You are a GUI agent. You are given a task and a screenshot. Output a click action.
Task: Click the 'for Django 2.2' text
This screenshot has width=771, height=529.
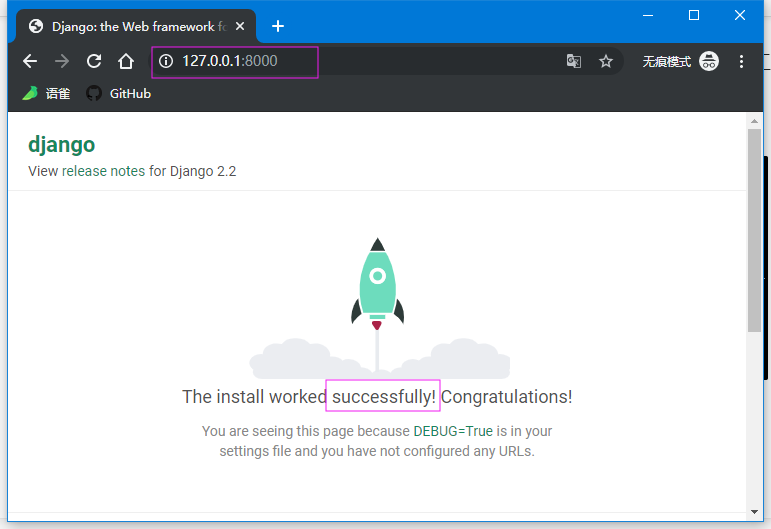coord(193,171)
